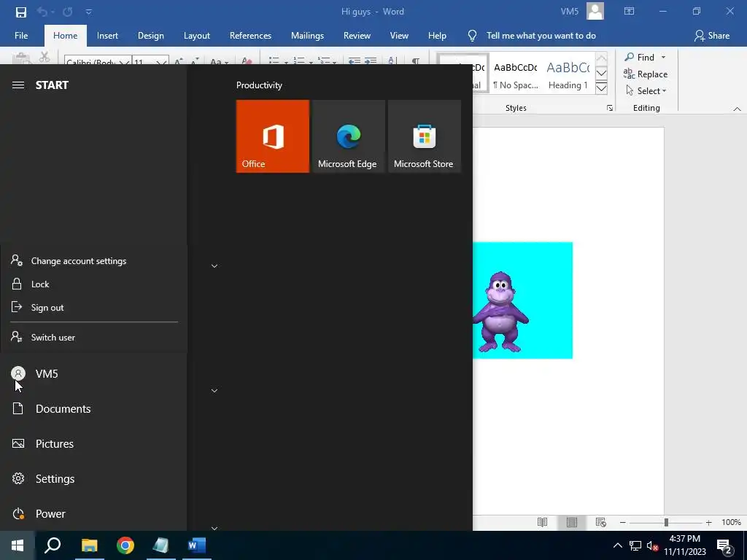Launch Google Chrome from taskbar
Viewport: 747px width, 560px height.
125,545
